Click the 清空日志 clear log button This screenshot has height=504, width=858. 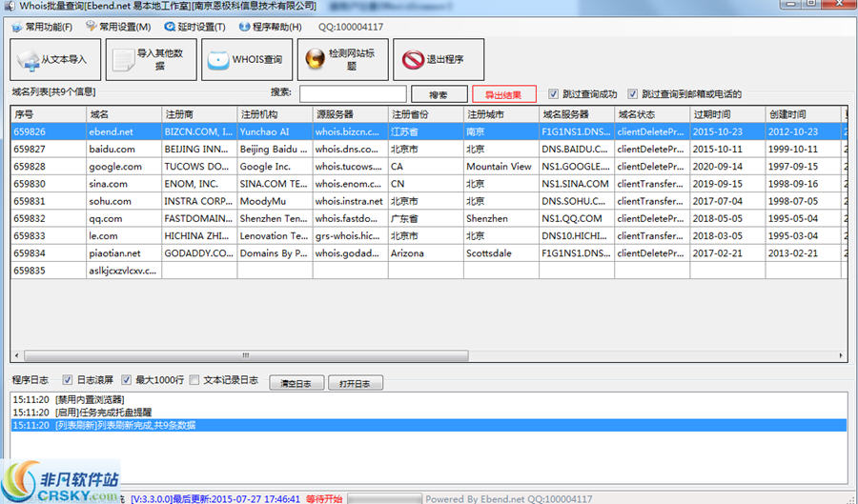click(296, 383)
